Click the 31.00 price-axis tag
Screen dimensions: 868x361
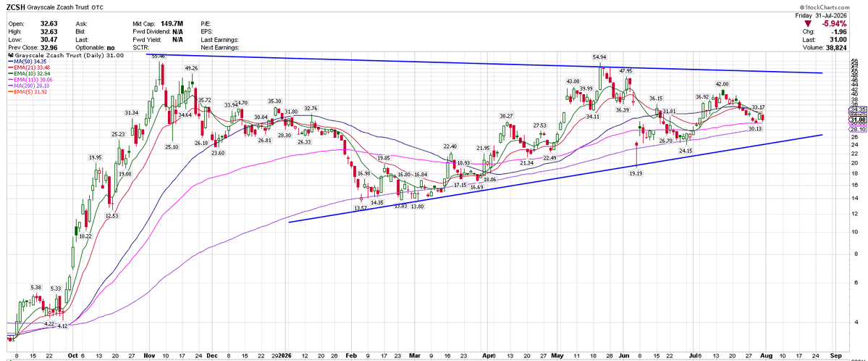(x=857, y=120)
